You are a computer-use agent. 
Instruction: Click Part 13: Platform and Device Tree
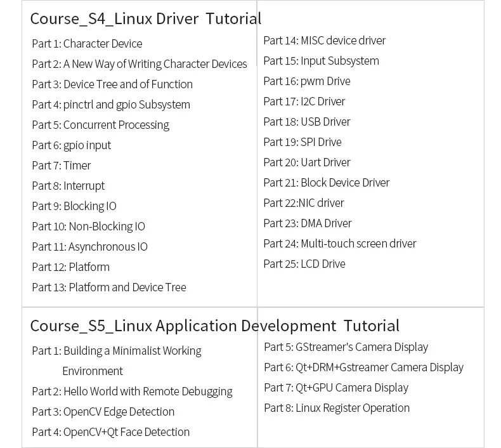109,287
